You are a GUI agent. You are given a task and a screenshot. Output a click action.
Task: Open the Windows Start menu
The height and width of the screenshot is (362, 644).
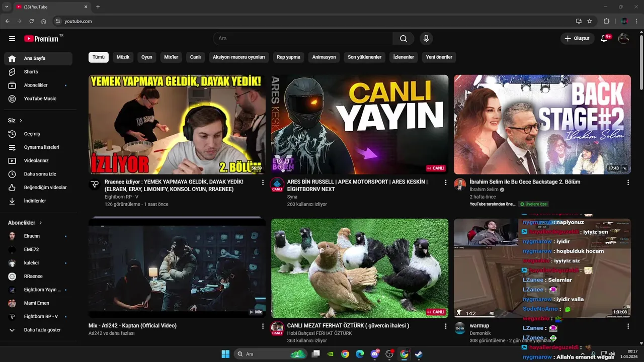[x=225, y=354]
